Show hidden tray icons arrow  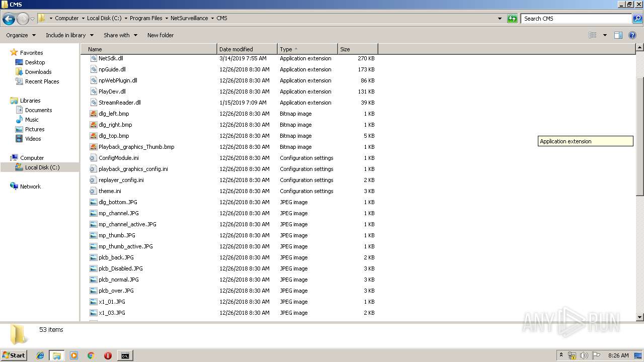coord(561,355)
